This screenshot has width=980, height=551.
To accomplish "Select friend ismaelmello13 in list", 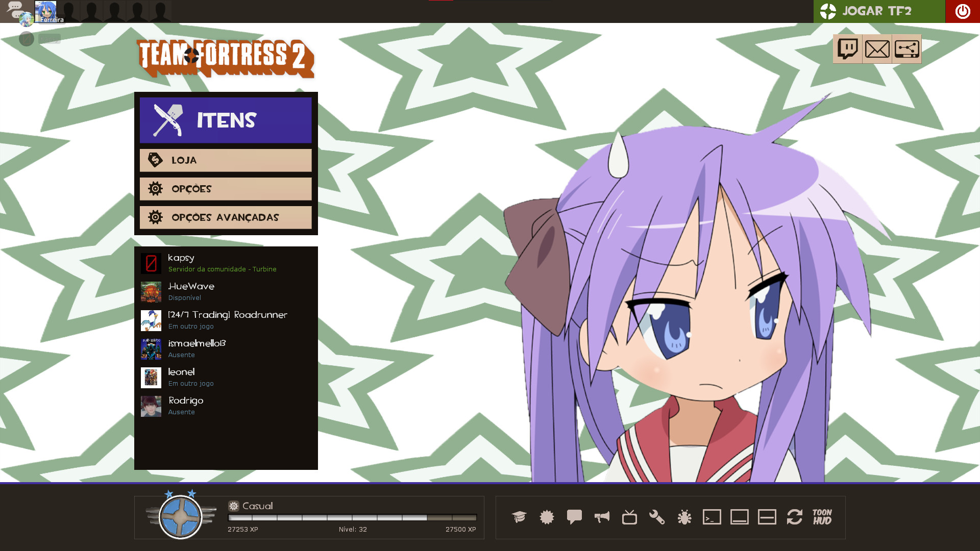I will click(226, 349).
